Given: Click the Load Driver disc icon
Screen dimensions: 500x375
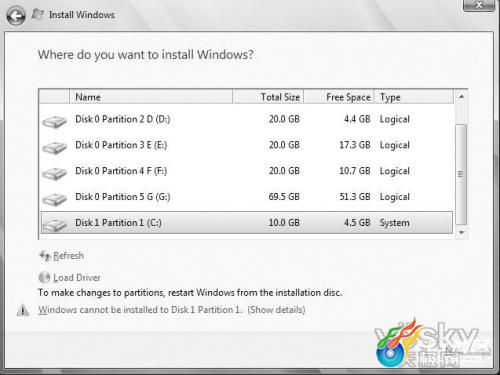Looking at the screenshot, I should point(44,277).
